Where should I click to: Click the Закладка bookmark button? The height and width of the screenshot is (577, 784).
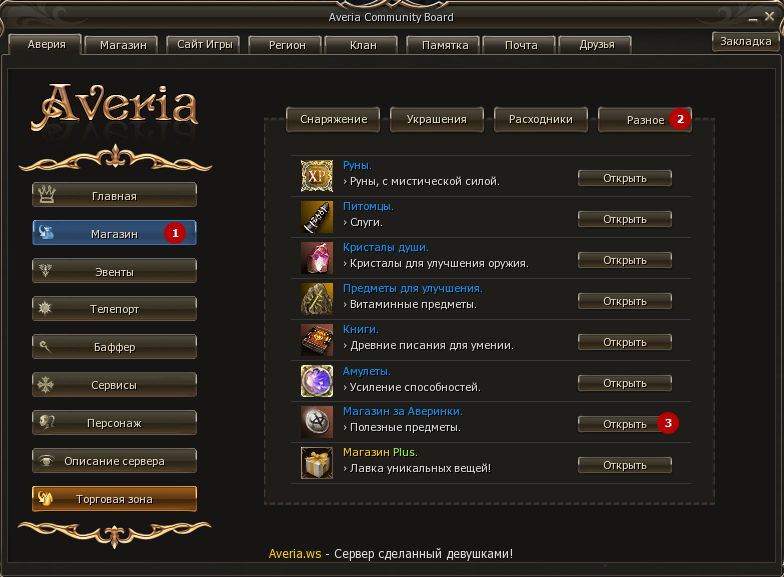[746, 42]
